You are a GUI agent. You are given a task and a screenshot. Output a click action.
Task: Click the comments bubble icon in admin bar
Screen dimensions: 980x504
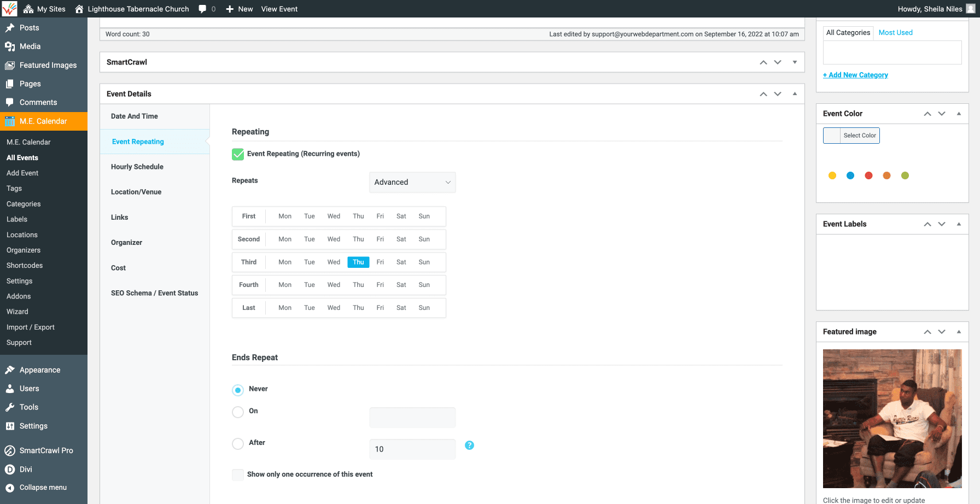(203, 9)
